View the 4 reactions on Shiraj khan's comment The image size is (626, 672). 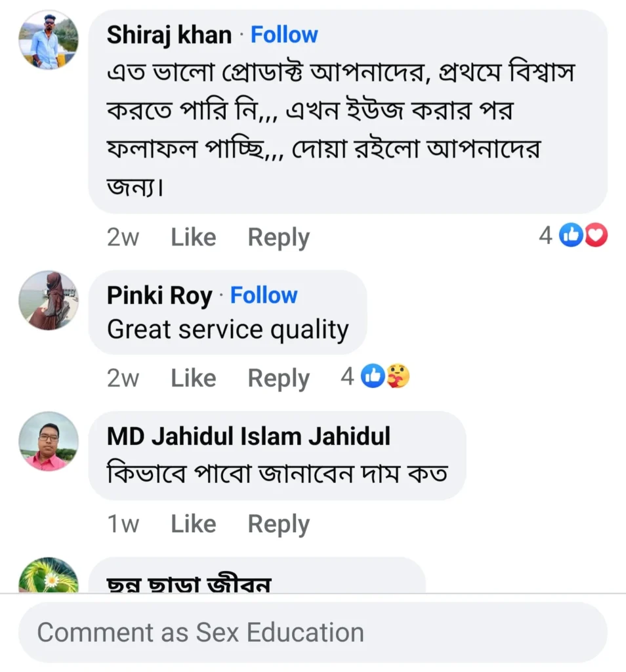(545, 235)
